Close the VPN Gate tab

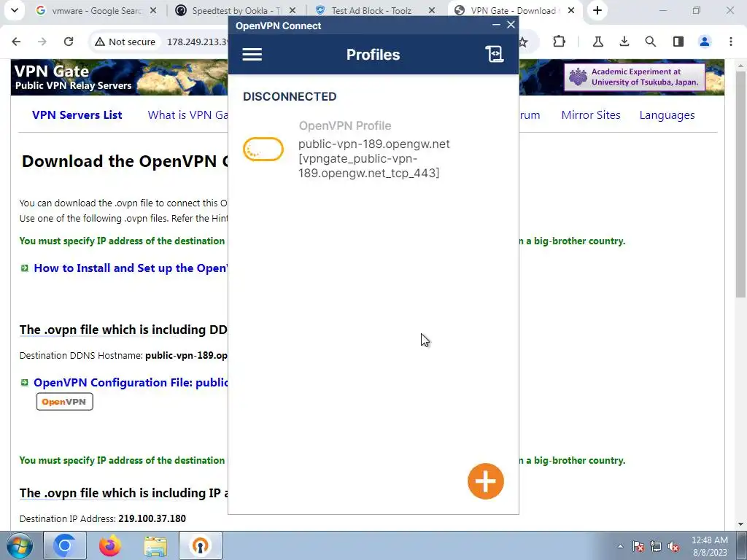click(x=571, y=10)
